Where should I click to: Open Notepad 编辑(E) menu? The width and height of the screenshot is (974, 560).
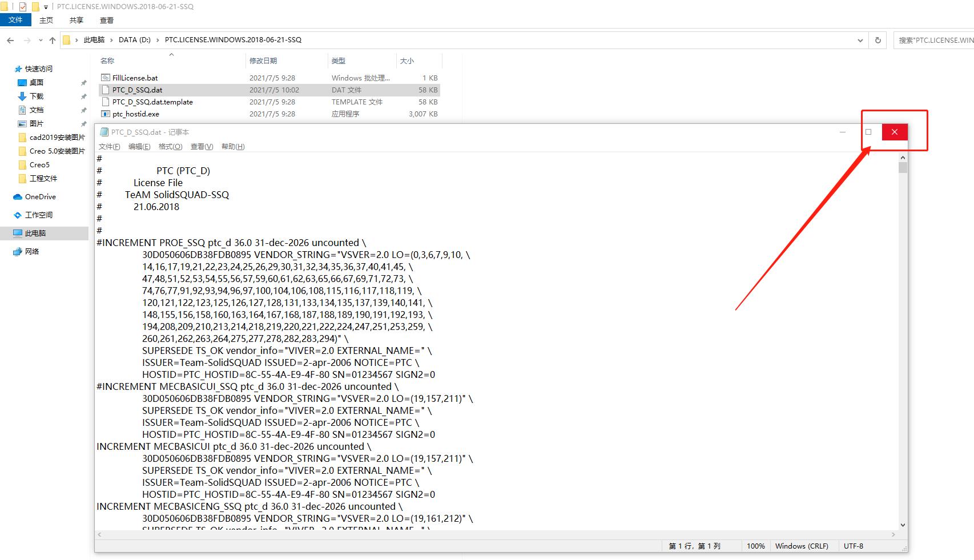coord(139,147)
